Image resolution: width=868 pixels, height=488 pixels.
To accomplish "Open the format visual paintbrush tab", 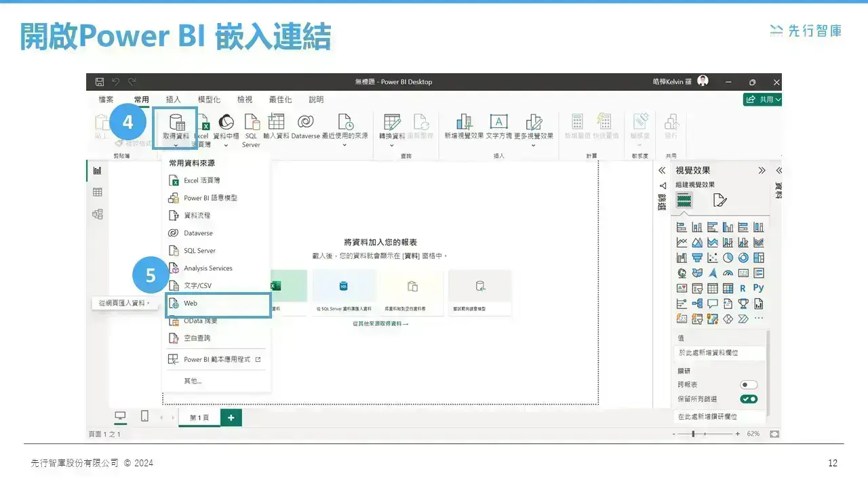I will coord(719,200).
